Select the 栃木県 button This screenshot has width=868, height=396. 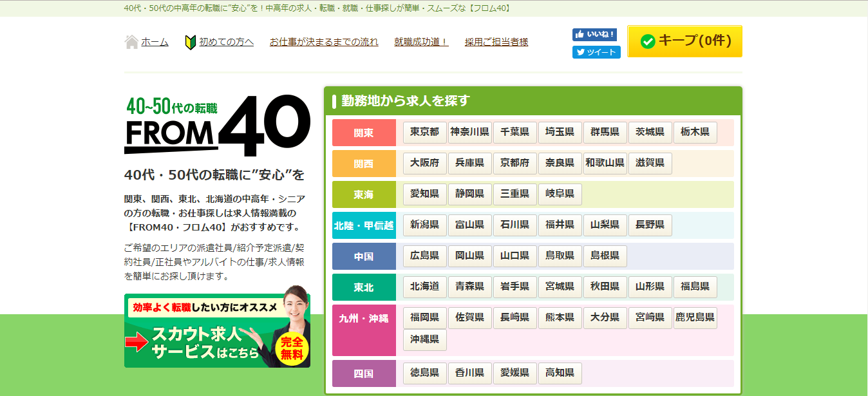695,132
